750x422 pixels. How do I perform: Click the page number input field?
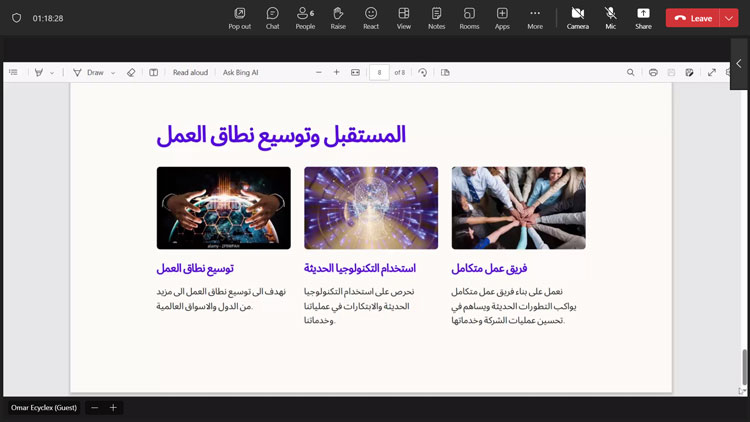coord(379,73)
